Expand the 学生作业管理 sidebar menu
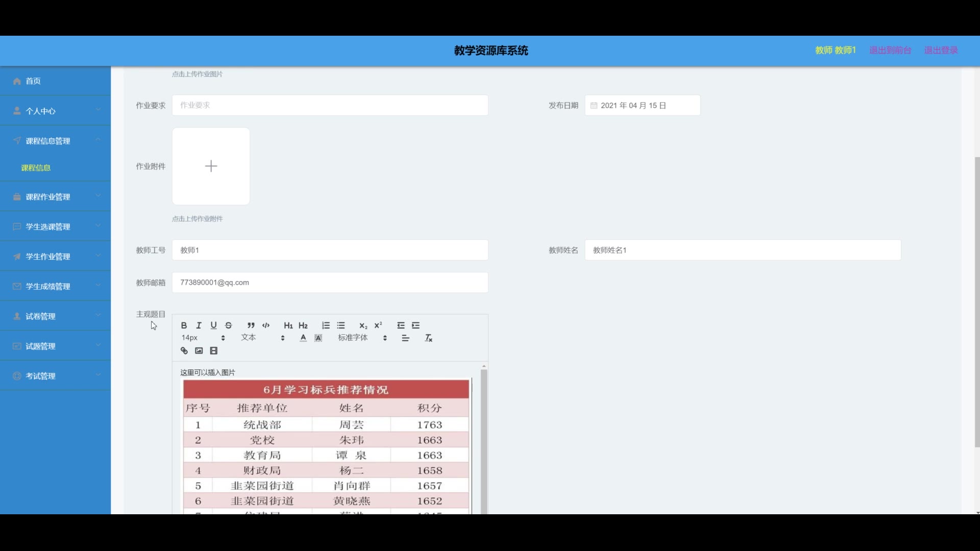The image size is (980, 551). pyautogui.click(x=55, y=256)
